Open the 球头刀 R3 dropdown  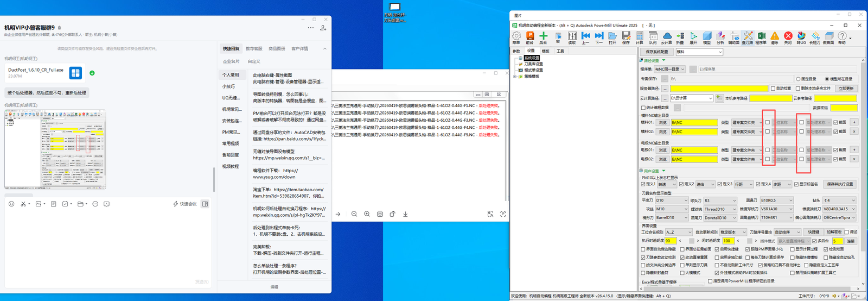[720, 200]
